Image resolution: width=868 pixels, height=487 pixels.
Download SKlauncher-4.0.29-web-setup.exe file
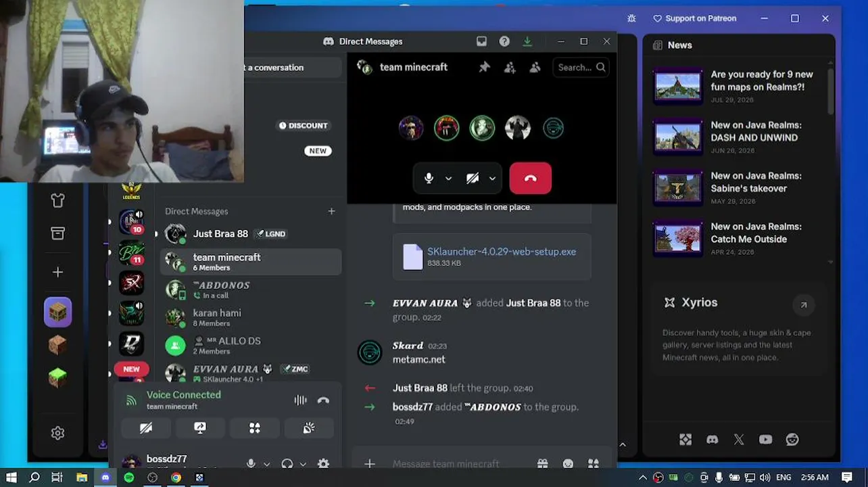tap(502, 251)
